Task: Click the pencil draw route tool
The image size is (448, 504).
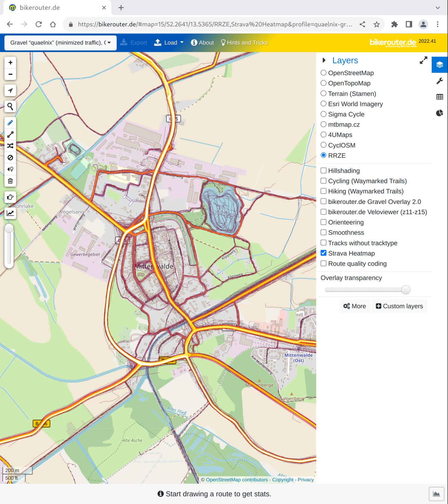Action: [10, 123]
